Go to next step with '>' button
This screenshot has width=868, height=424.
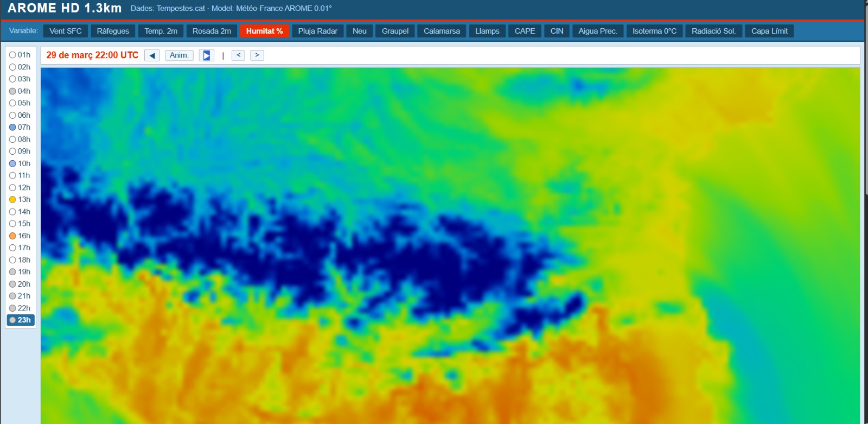[257, 55]
